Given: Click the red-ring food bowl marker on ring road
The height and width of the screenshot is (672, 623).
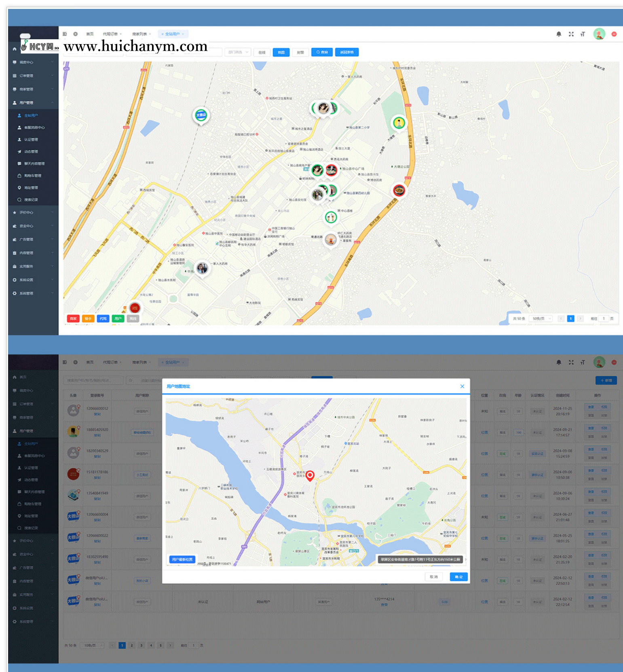Looking at the screenshot, I should [x=399, y=190].
